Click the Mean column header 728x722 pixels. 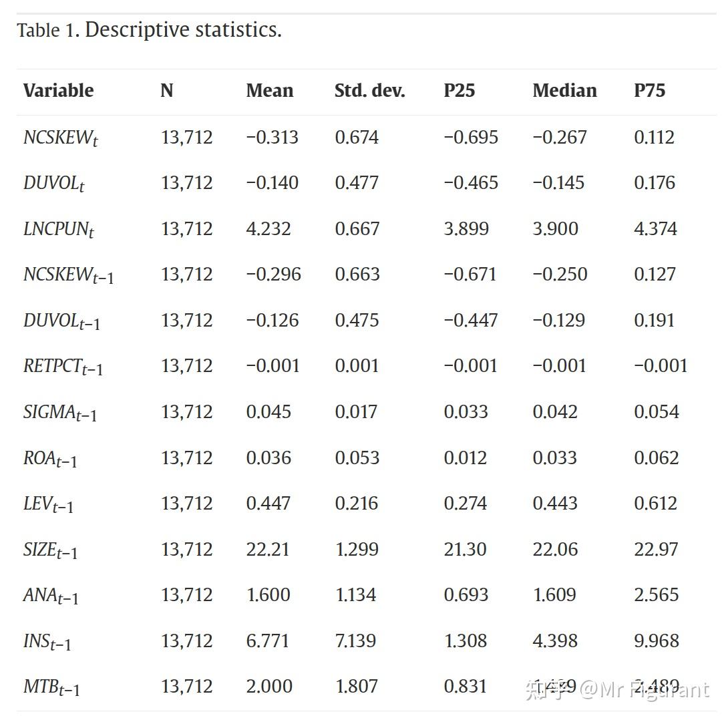click(269, 91)
